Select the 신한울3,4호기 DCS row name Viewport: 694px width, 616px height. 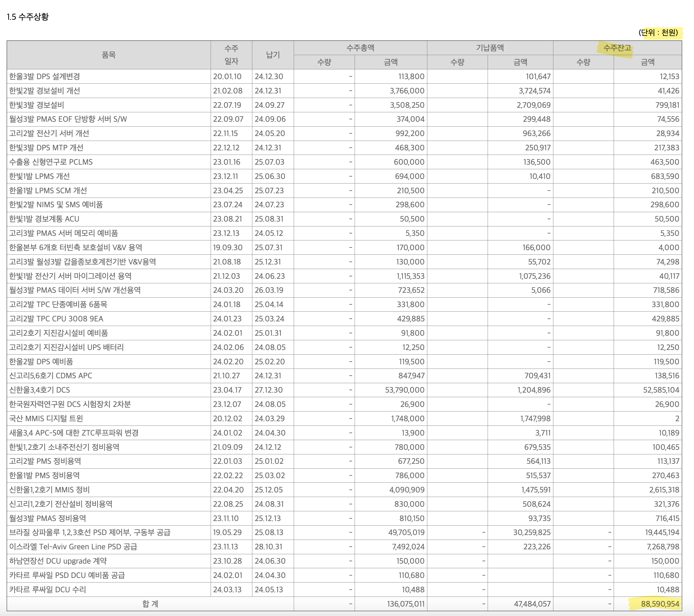tap(40, 390)
